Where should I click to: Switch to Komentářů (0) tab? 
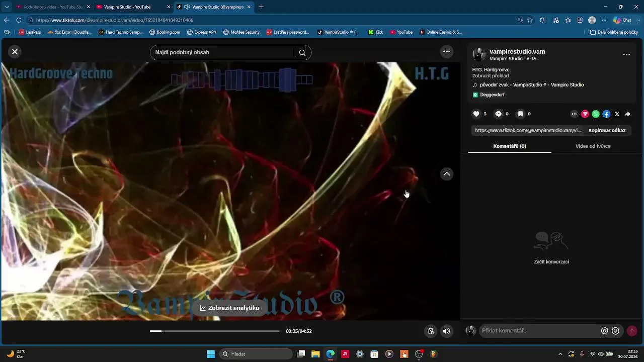pos(510,146)
